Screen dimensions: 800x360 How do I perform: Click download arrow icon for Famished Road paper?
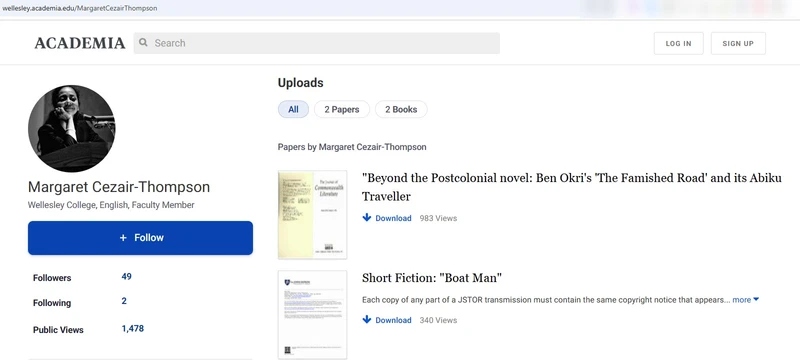(367, 218)
